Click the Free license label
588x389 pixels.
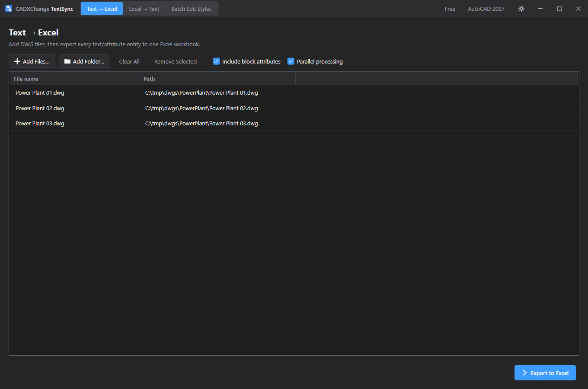[450, 9]
